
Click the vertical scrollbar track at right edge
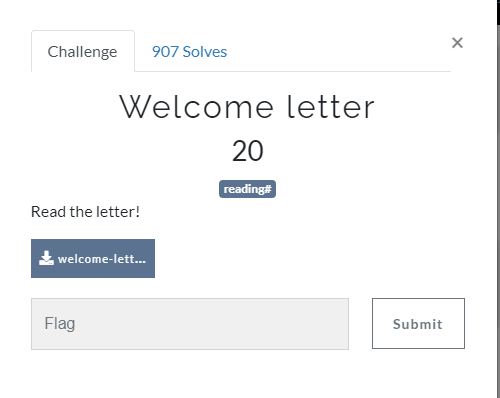[498, 212]
